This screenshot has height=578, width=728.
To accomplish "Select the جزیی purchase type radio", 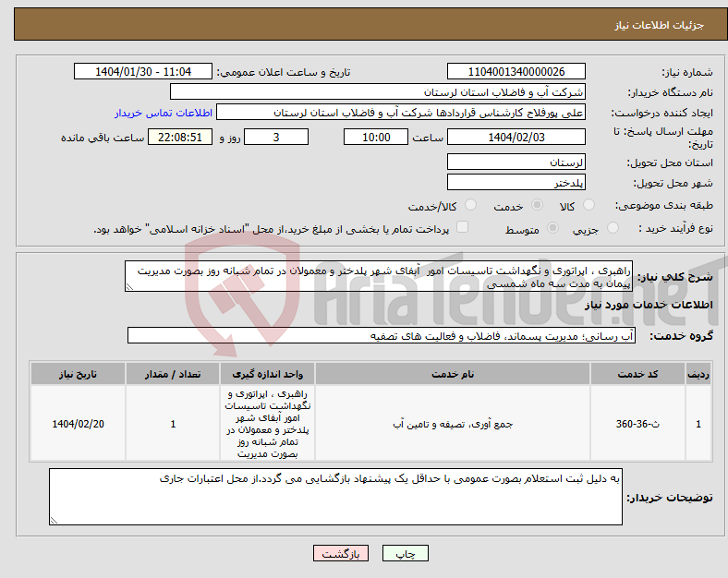I will (613, 228).
